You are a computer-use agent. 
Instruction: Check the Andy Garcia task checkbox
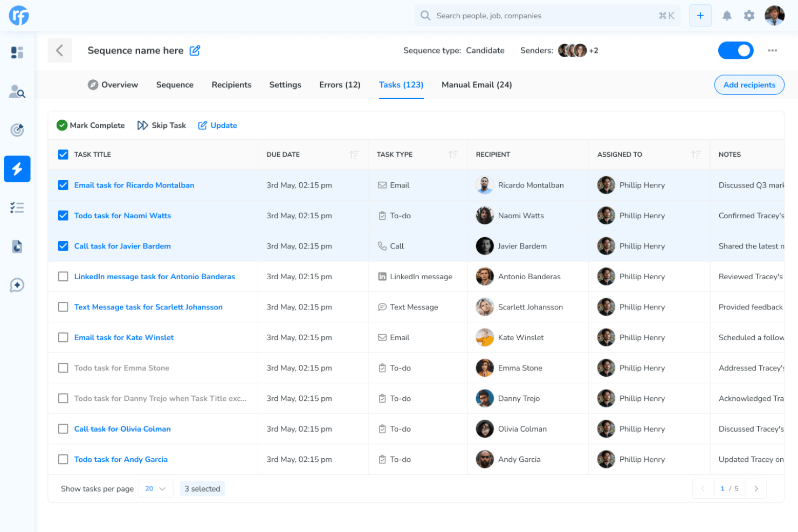tap(63, 459)
